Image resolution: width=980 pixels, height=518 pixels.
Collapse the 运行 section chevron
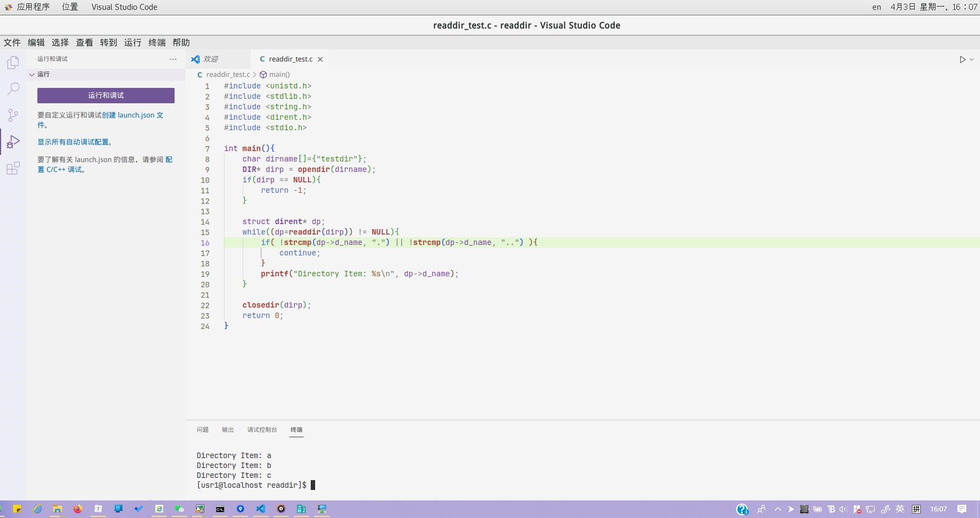tap(32, 74)
